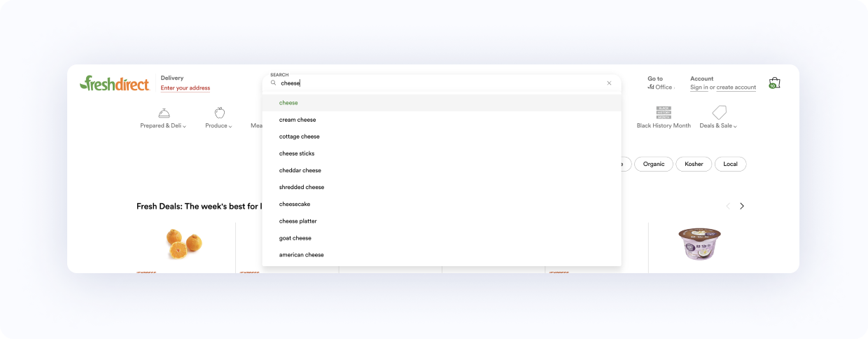Image resolution: width=868 pixels, height=339 pixels.
Task: Open the shopping cart icon
Action: pos(773,83)
